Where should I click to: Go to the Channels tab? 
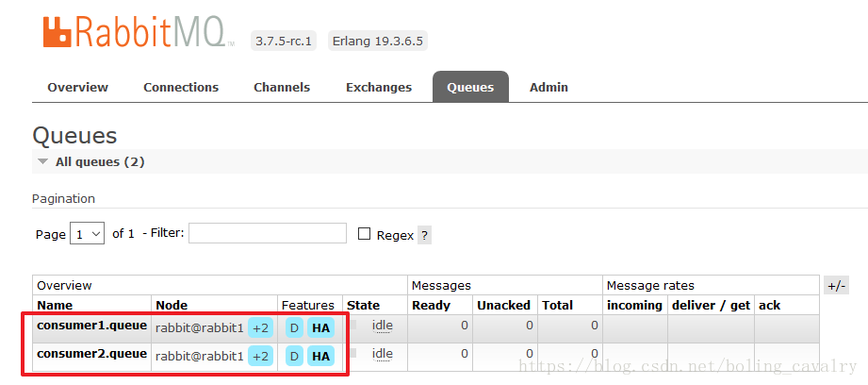point(282,88)
